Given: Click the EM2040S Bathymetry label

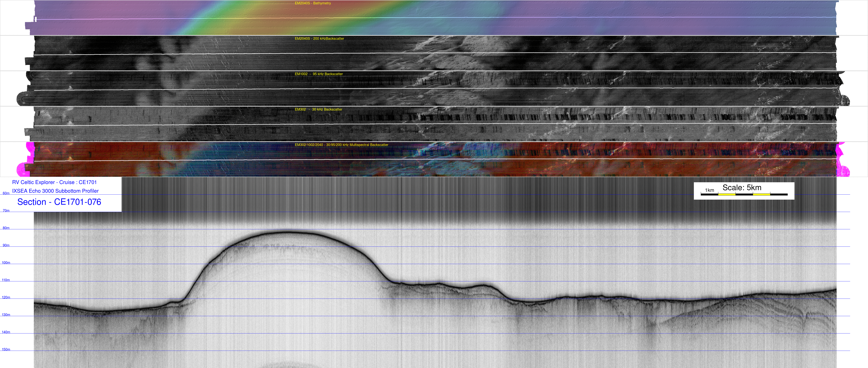Looking at the screenshot, I should (x=312, y=3).
